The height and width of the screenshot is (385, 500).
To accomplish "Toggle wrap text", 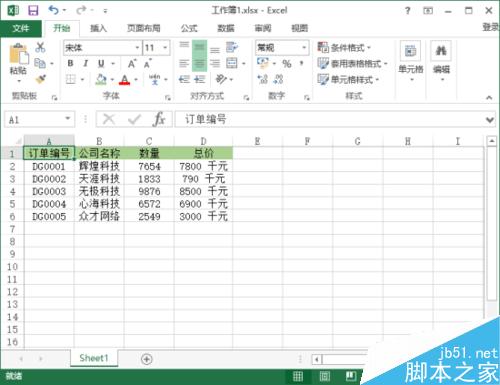I will [232, 47].
